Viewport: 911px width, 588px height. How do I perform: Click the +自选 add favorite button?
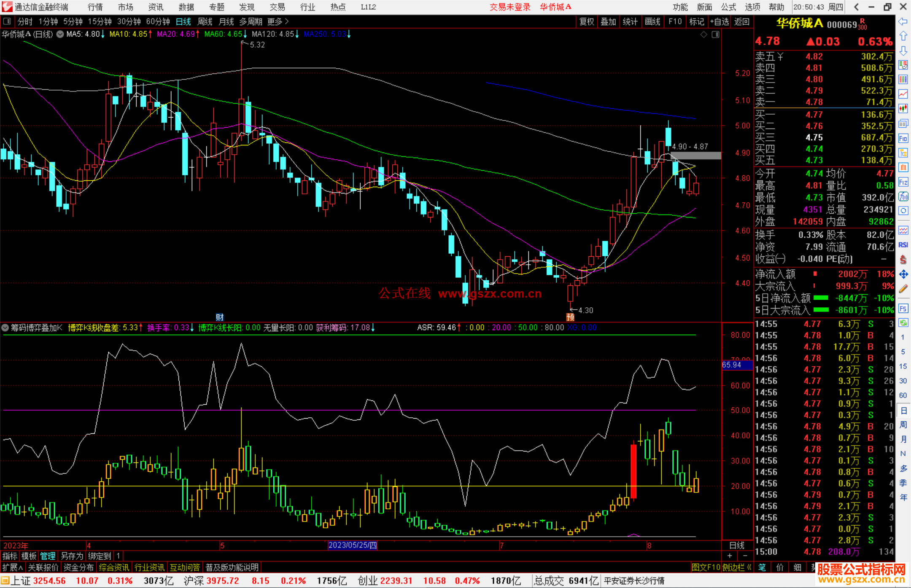719,21
